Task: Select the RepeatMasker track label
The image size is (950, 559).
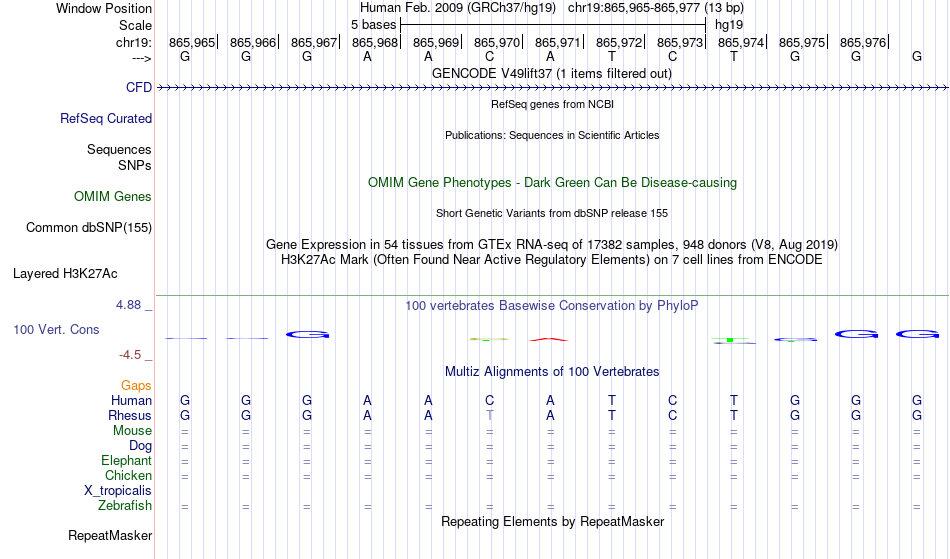Action: coord(110,535)
